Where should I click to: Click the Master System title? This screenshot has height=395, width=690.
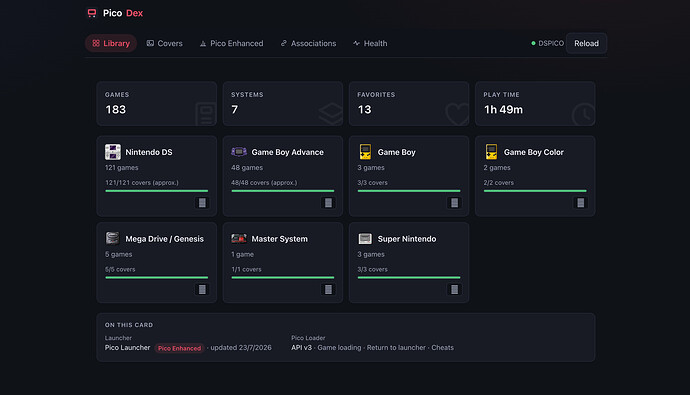[x=279, y=239]
